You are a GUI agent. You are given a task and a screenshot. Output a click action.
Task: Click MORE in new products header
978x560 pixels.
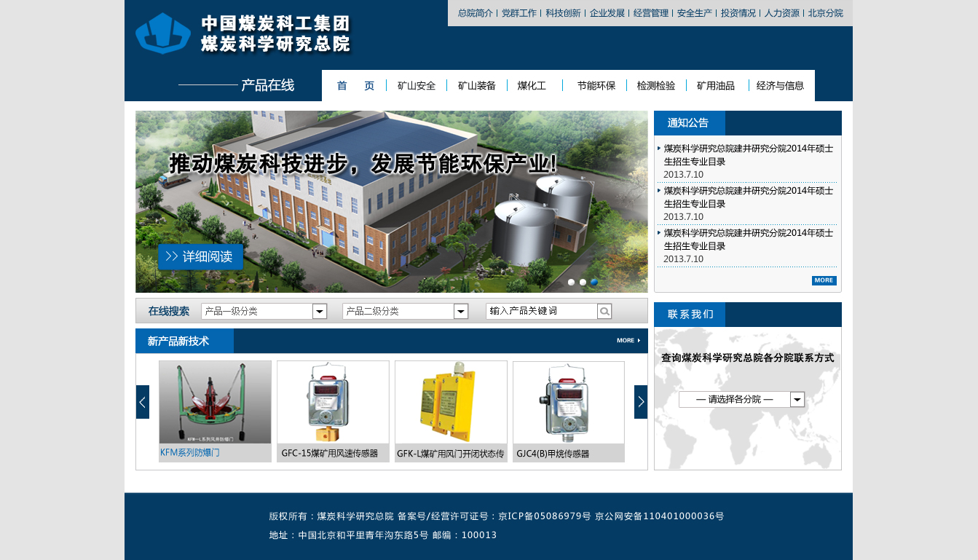(628, 340)
